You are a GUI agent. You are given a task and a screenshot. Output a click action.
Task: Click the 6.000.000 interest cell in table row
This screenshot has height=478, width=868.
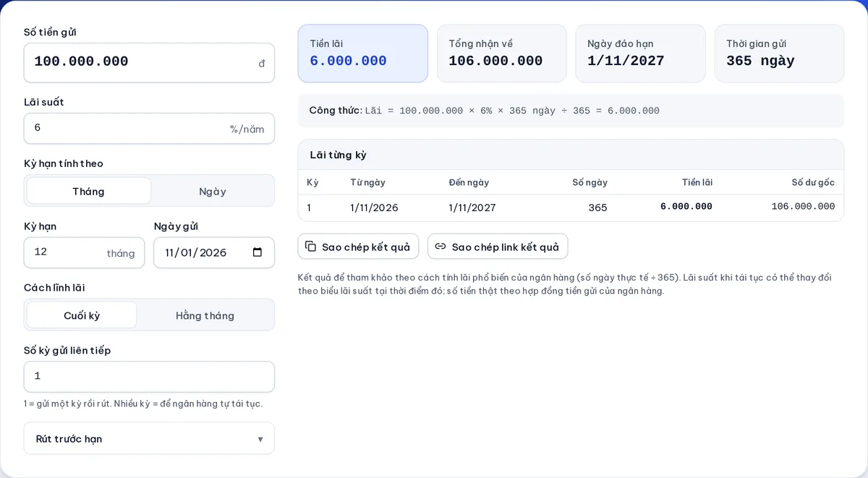pos(686,207)
